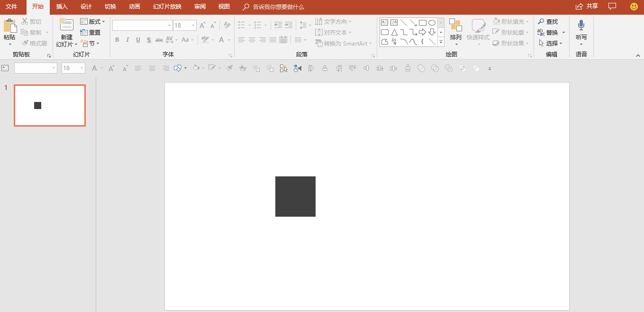
Task: Select slide 1 thumbnail in panel
Action: coord(50,106)
